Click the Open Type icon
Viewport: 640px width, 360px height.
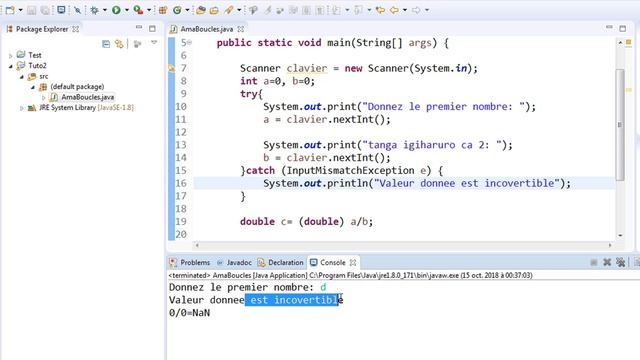(200, 10)
